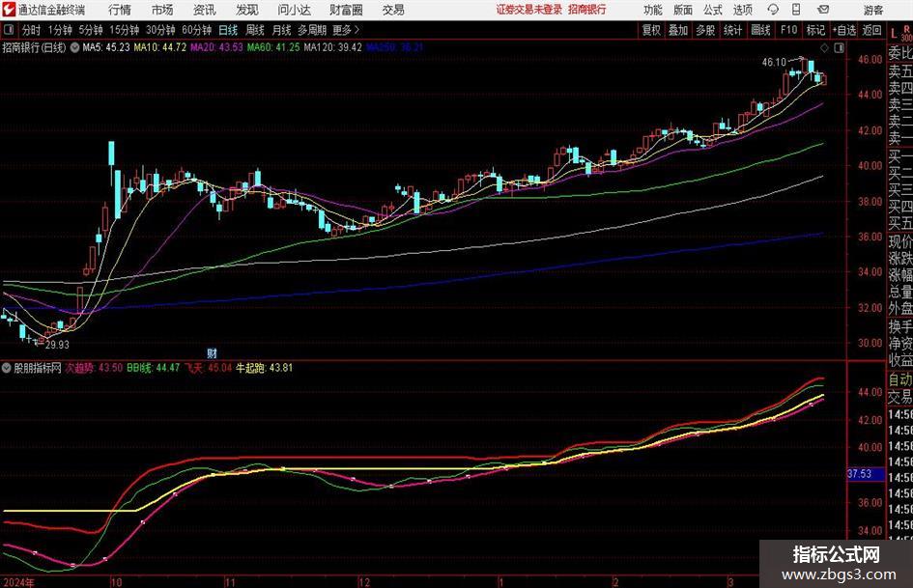Click the MA5: 45.23 value label

[x=106, y=47]
